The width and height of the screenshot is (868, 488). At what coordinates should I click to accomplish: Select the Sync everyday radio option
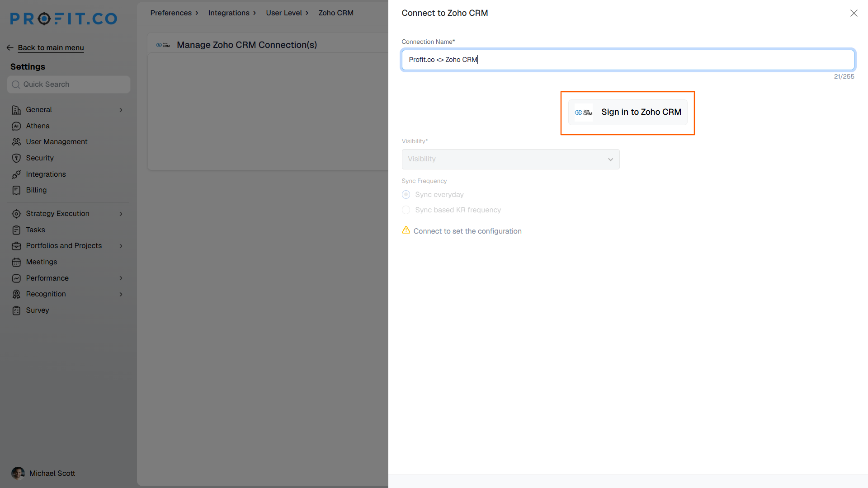coord(406,194)
